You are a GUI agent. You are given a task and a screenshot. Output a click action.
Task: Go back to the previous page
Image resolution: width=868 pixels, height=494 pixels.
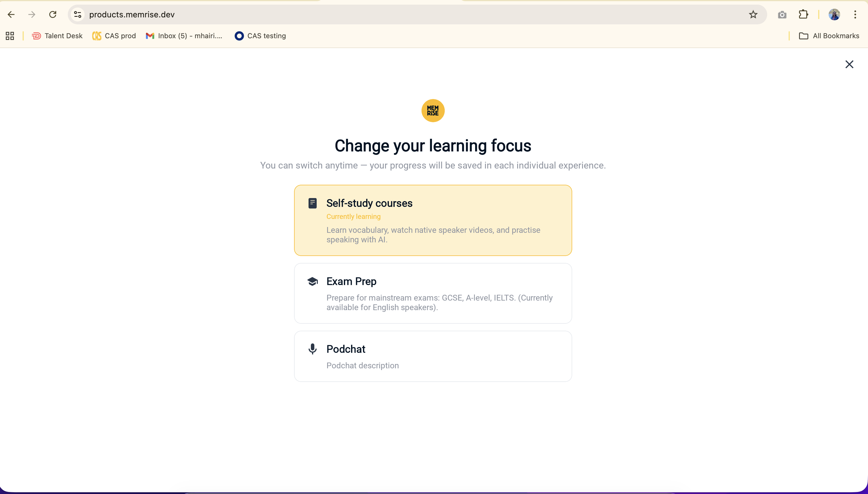11,14
